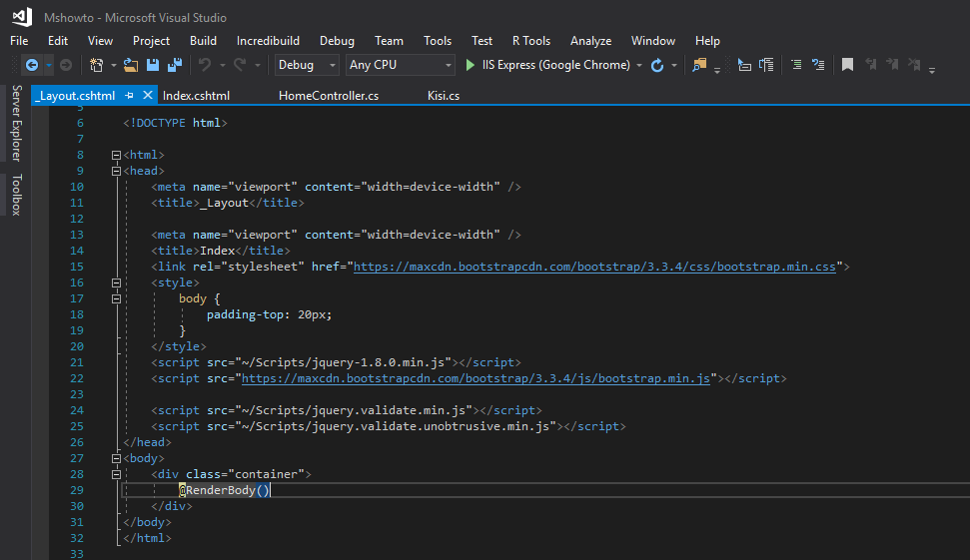Open the New Project dropdown arrow
The image size is (970, 560).
[x=113, y=65]
